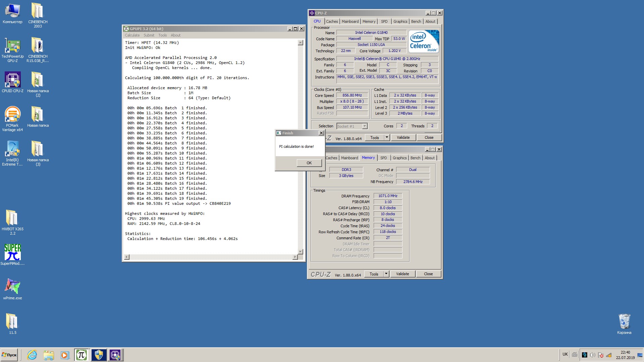
Task: Open Bench tab in lower CPU-Z window
Action: pyautogui.click(x=415, y=158)
